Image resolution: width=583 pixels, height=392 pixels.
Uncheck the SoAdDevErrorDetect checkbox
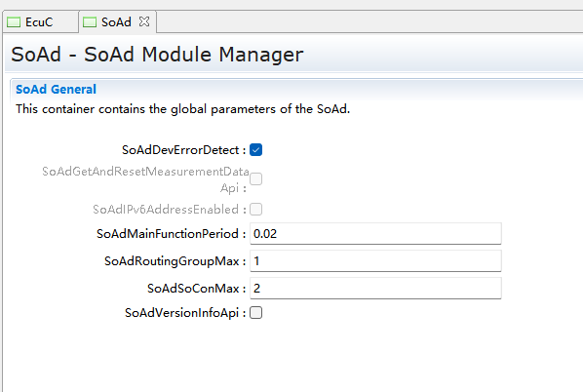pos(255,150)
